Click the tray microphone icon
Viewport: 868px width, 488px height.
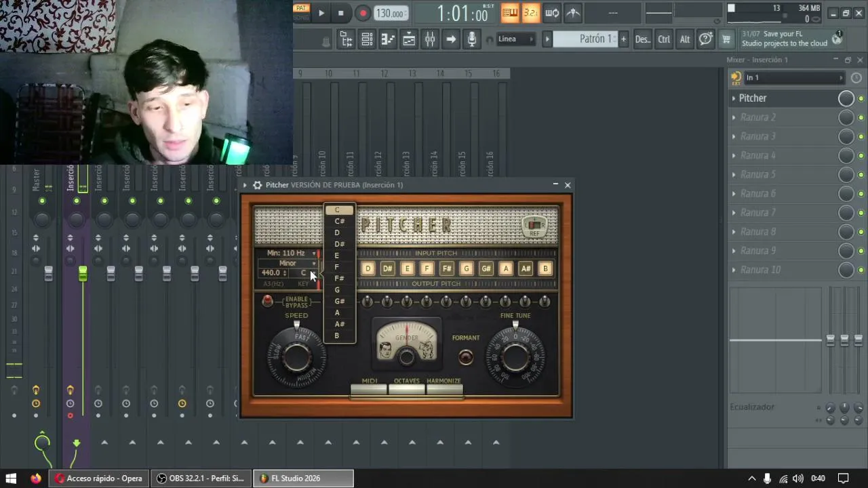pyautogui.click(x=767, y=479)
